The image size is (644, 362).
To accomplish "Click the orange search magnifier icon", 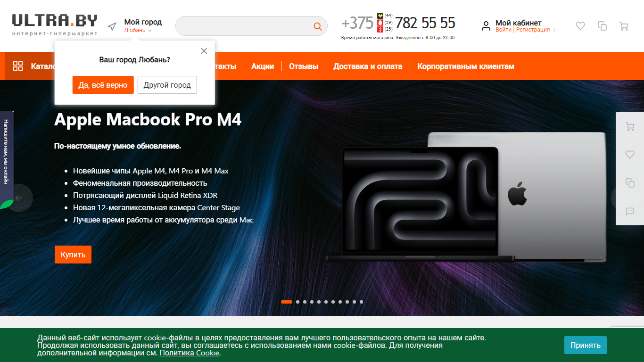I will [318, 26].
